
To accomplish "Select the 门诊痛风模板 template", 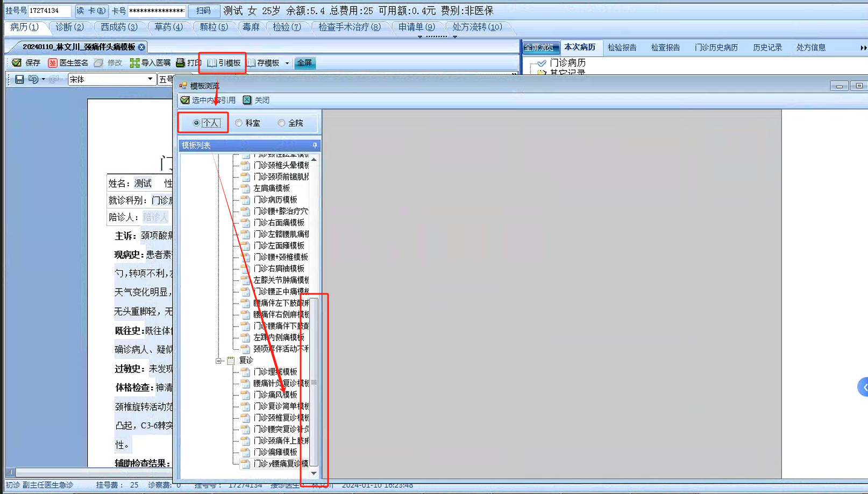I will (x=275, y=395).
